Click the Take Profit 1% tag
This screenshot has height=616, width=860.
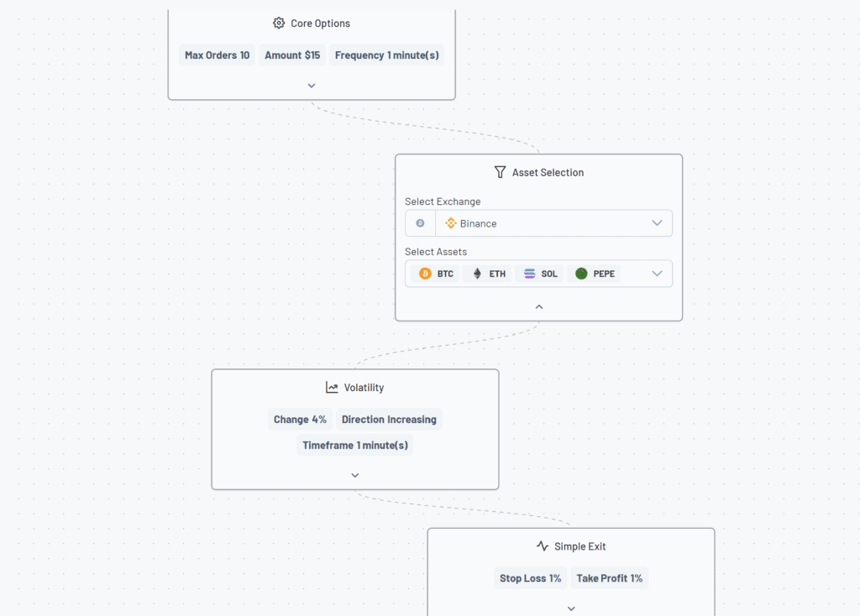(610, 578)
